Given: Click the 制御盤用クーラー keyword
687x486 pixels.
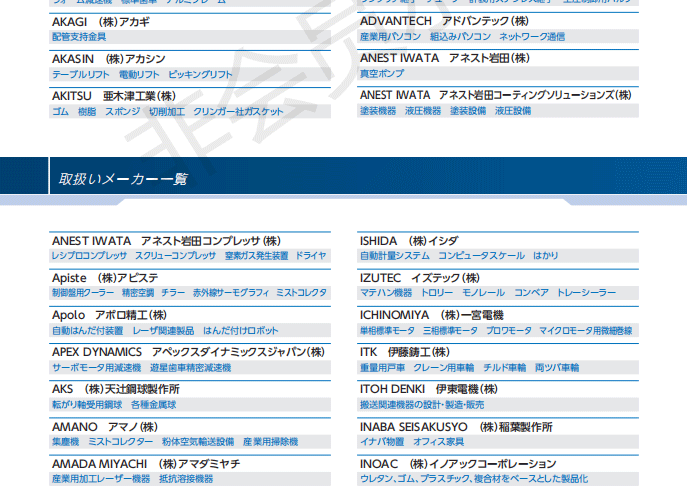Looking at the screenshot, I should tap(83, 293).
